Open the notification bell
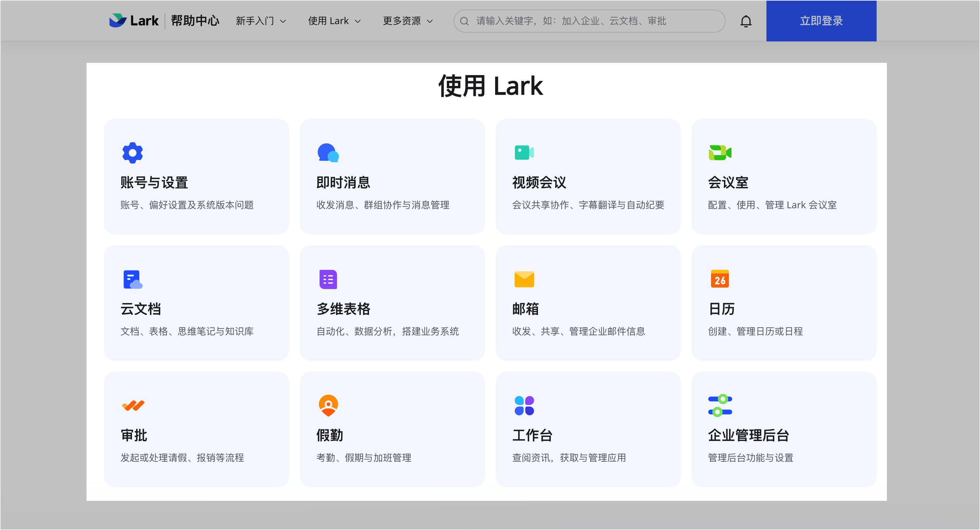This screenshot has height=530, width=980. [x=746, y=21]
